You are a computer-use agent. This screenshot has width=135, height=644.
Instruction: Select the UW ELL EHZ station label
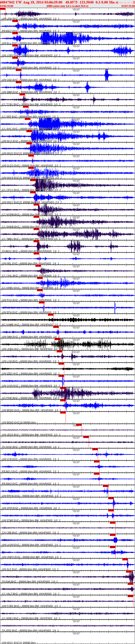[30, 43]
